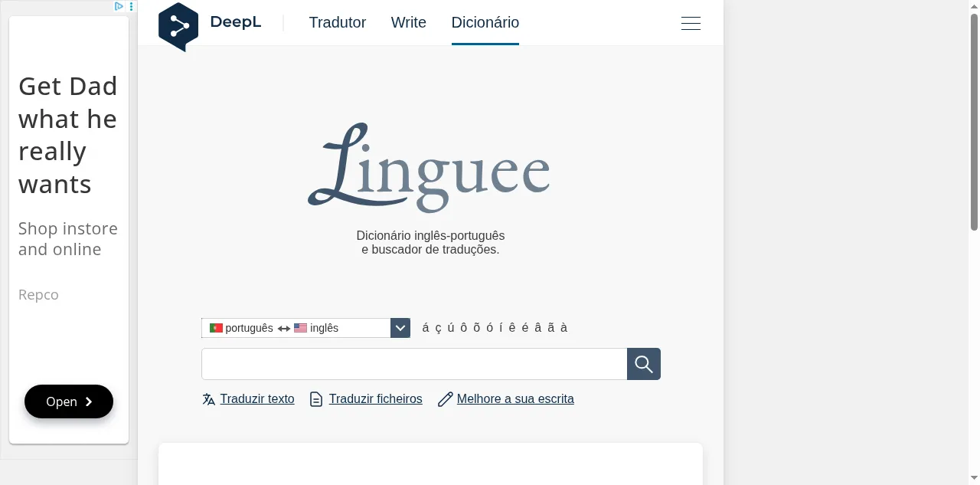Screen dimensions: 980x485
Task: Click the 'Shop instore and online' ad text
Action: (x=68, y=239)
